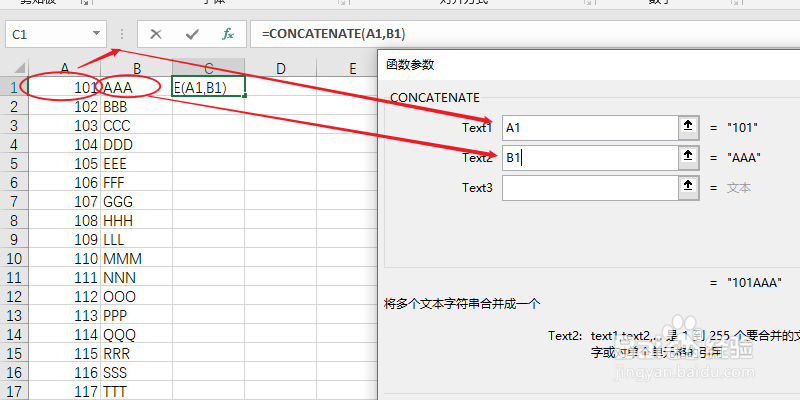The height and width of the screenshot is (400, 800).
Task: Click cell containing 113
Action: click(65, 315)
